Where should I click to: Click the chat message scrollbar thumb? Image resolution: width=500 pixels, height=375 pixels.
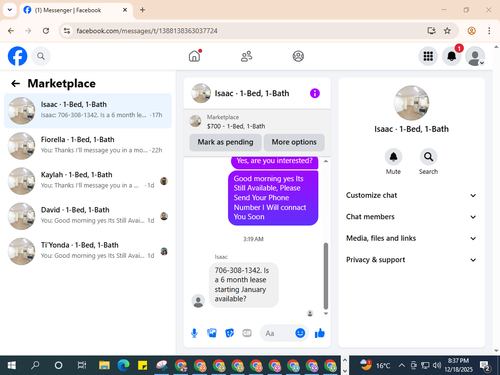(x=326, y=276)
